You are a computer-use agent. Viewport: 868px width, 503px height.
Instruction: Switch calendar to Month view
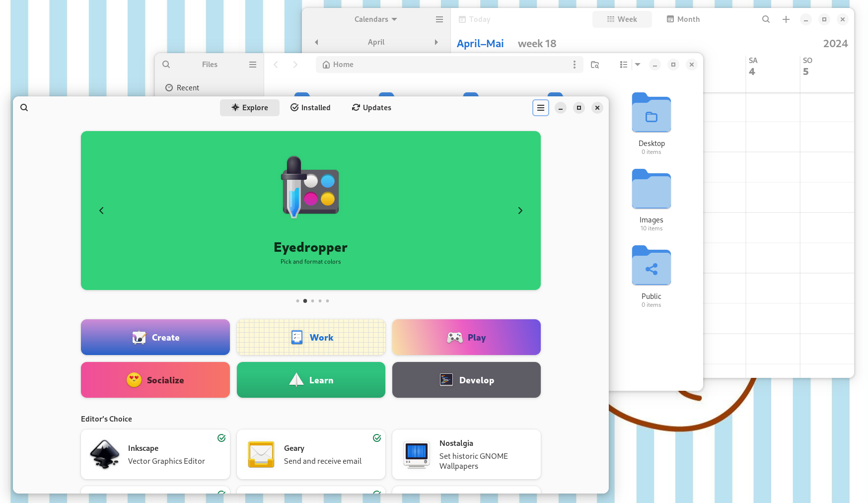click(683, 19)
